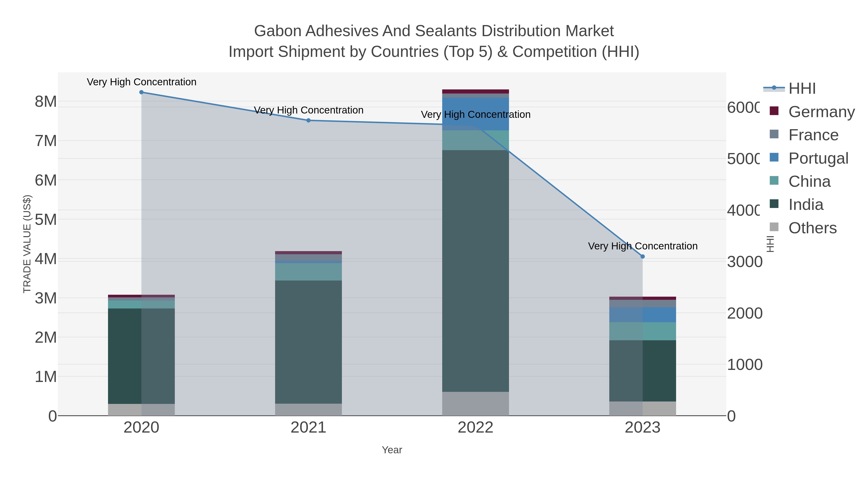868x488 pixels.
Task: Click the India segment of 2021 bar
Action: [x=308, y=342]
